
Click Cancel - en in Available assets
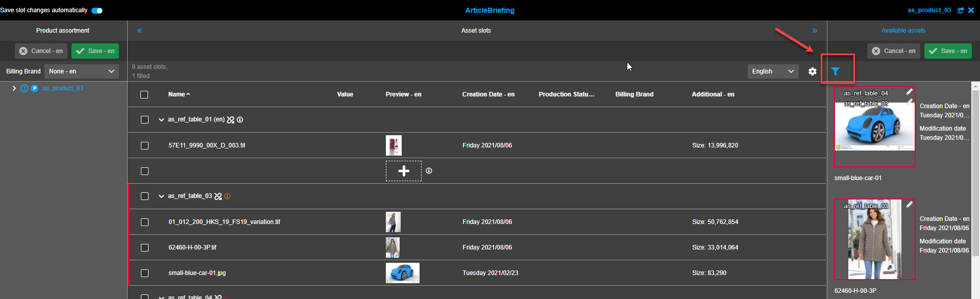tap(894, 51)
